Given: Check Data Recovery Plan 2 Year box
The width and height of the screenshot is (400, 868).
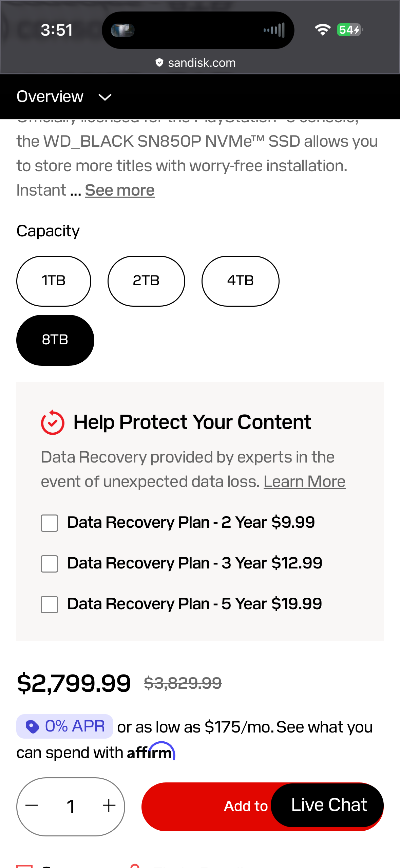Looking at the screenshot, I should pos(49,523).
